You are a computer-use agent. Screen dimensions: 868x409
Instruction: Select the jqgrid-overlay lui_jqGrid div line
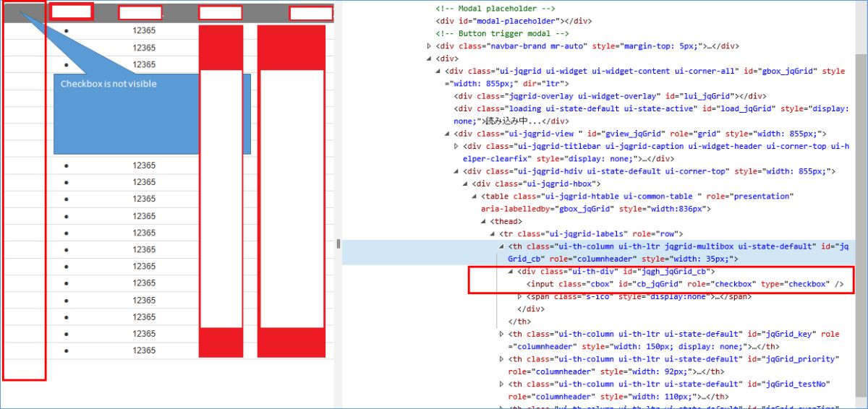(x=610, y=96)
